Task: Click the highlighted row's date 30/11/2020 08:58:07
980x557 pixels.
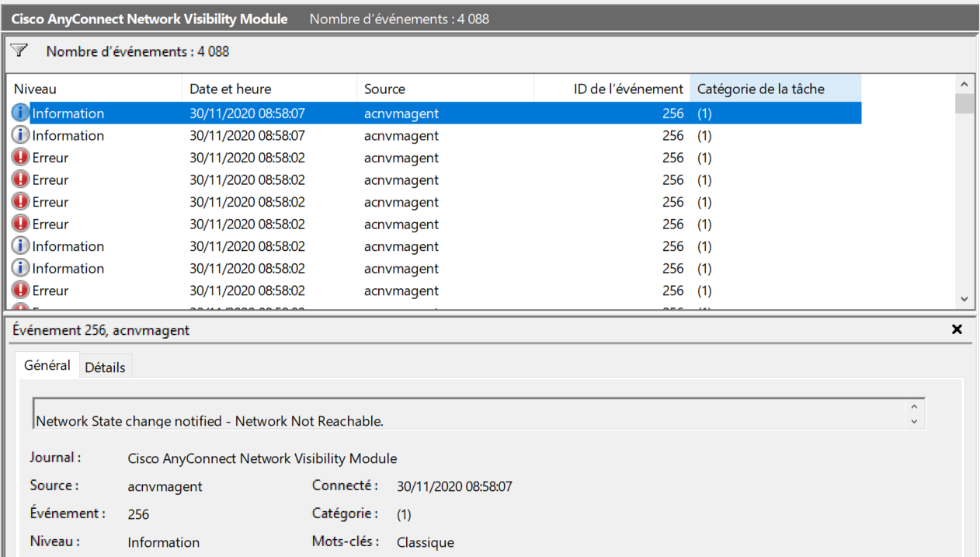Action: (247, 113)
